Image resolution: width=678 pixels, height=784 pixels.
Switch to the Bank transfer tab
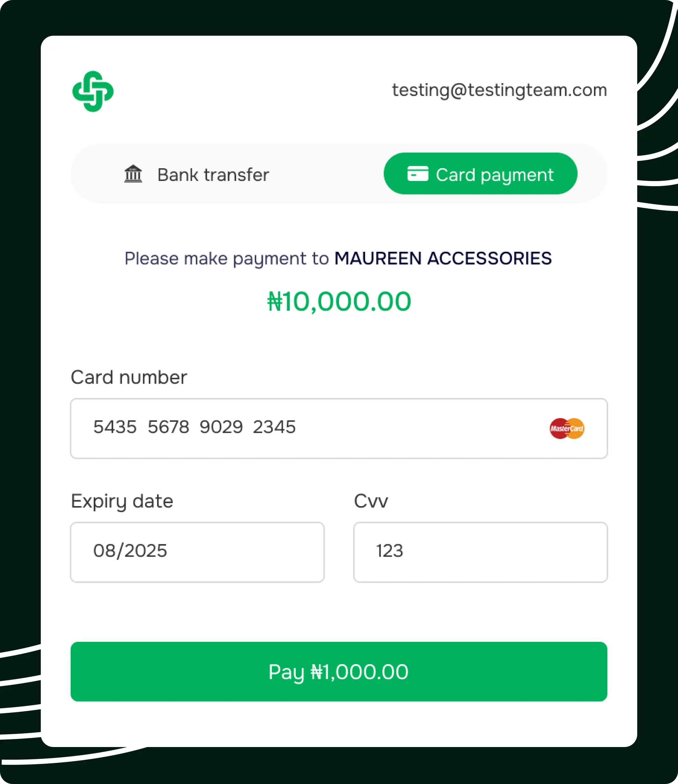click(x=197, y=174)
